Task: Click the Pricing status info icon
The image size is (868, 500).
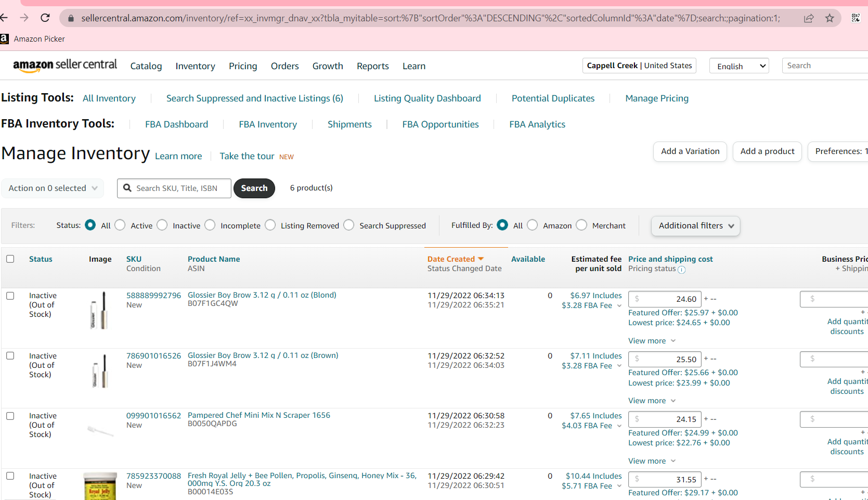Action: tap(681, 270)
